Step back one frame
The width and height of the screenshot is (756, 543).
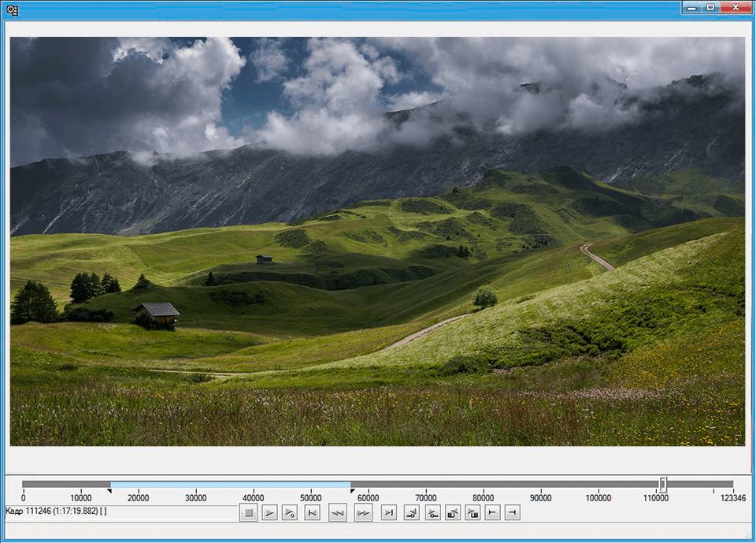tap(338, 512)
